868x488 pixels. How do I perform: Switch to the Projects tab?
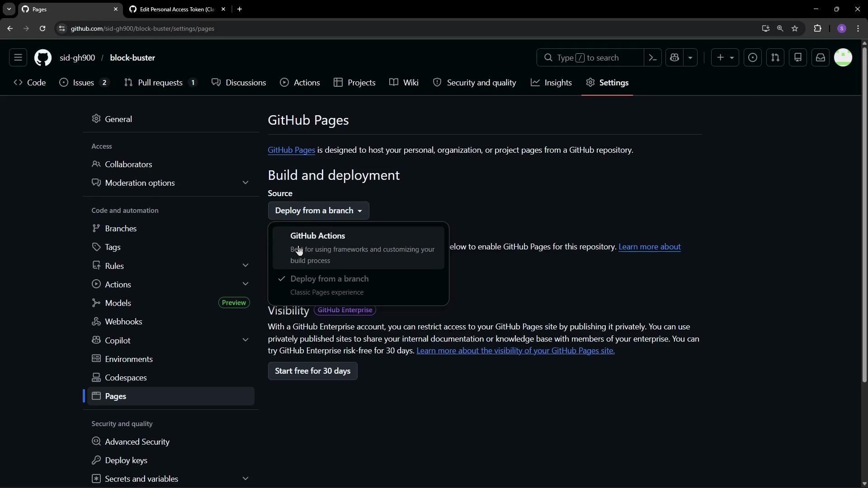coord(355,83)
